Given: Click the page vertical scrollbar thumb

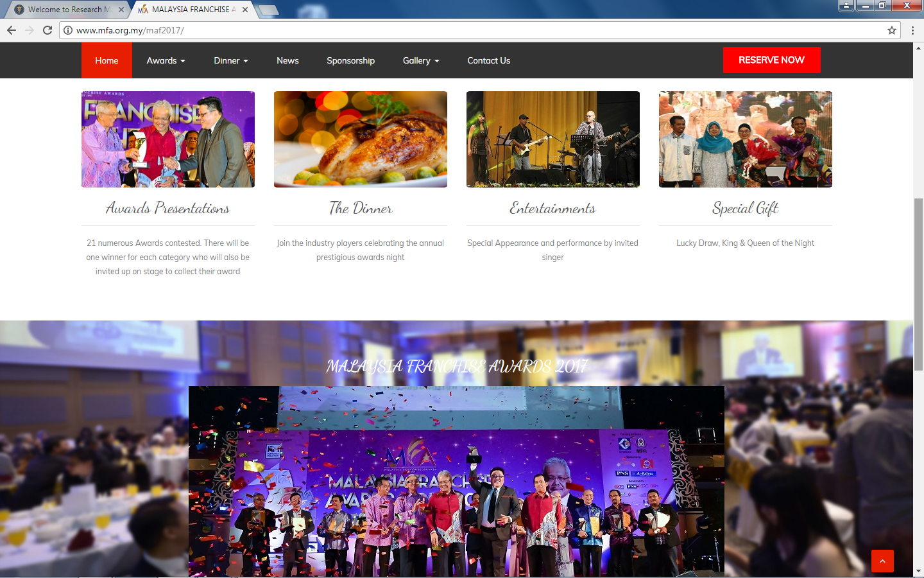Looking at the screenshot, I should [x=918, y=283].
